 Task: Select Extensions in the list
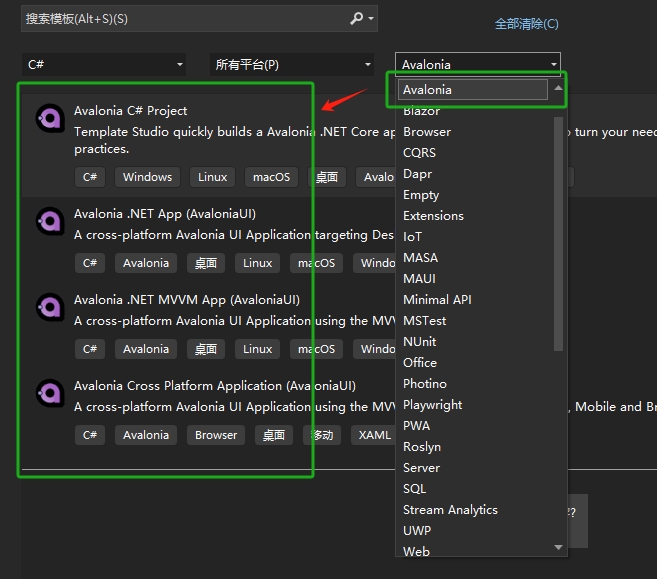[433, 216]
